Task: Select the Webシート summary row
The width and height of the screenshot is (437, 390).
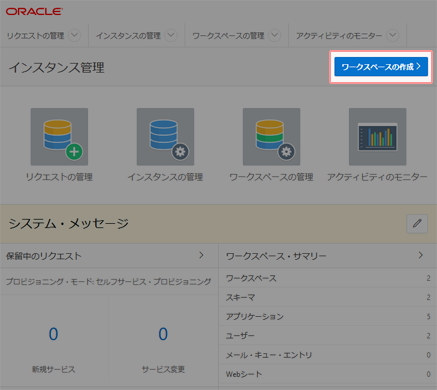Action: click(328, 374)
